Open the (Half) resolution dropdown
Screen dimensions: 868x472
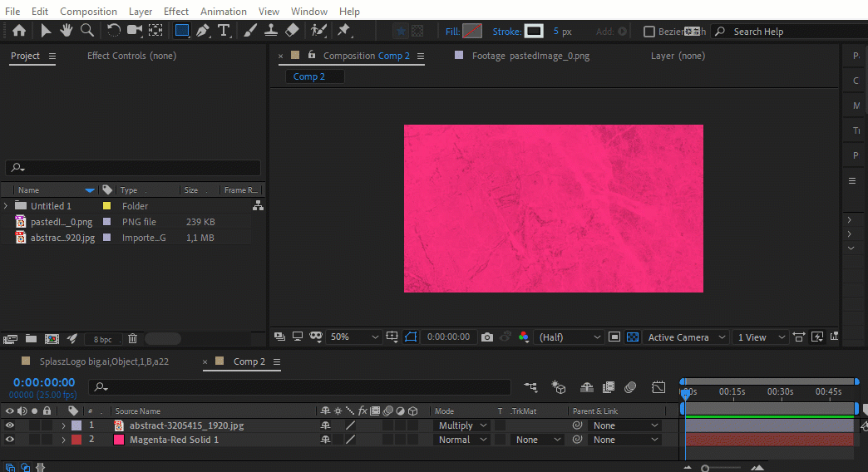tap(570, 337)
